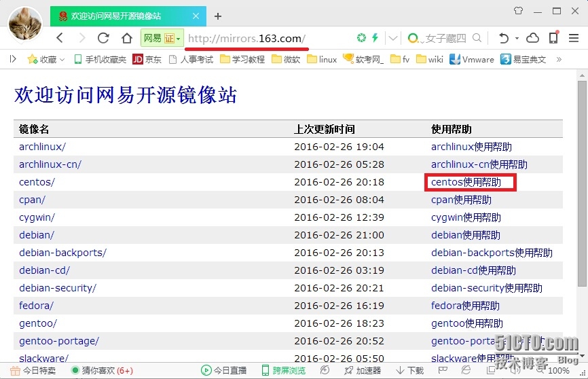
Task: Open the archlinux/ mirror link
Action: click(42, 147)
